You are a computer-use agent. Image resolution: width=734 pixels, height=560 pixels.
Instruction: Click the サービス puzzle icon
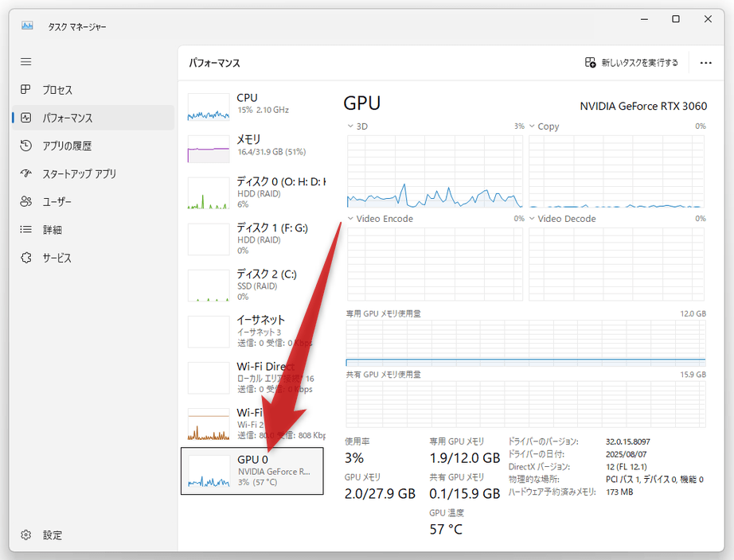coord(26,258)
